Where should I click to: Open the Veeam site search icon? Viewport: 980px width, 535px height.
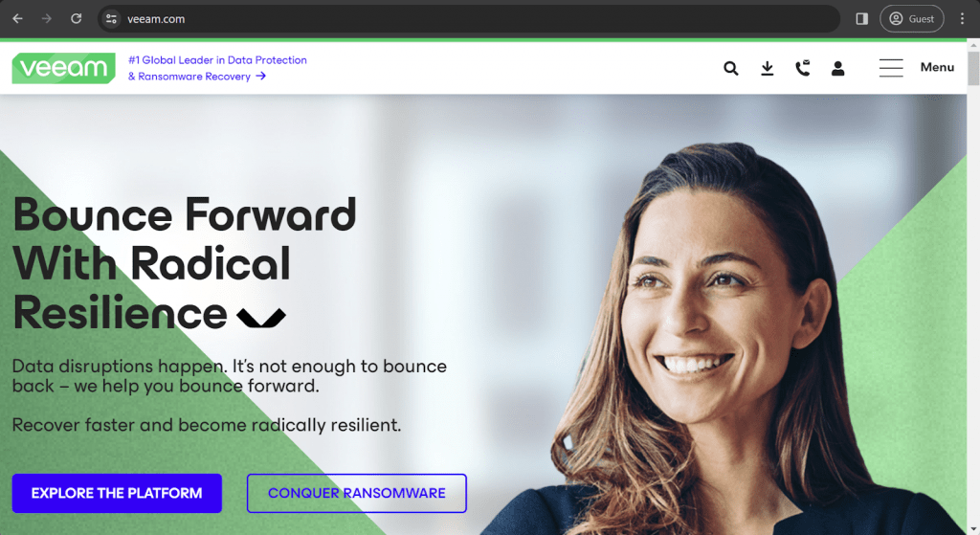pyautogui.click(x=730, y=68)
